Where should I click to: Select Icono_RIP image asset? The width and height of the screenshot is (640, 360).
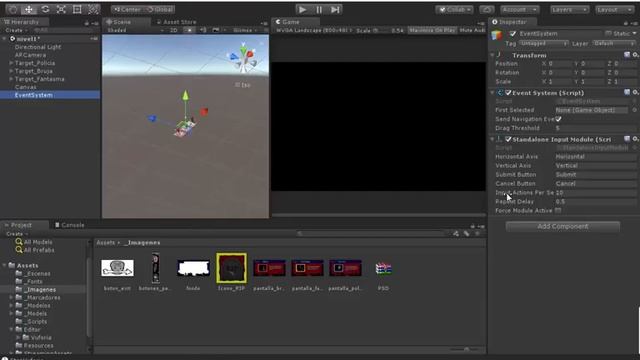(231, 268)
